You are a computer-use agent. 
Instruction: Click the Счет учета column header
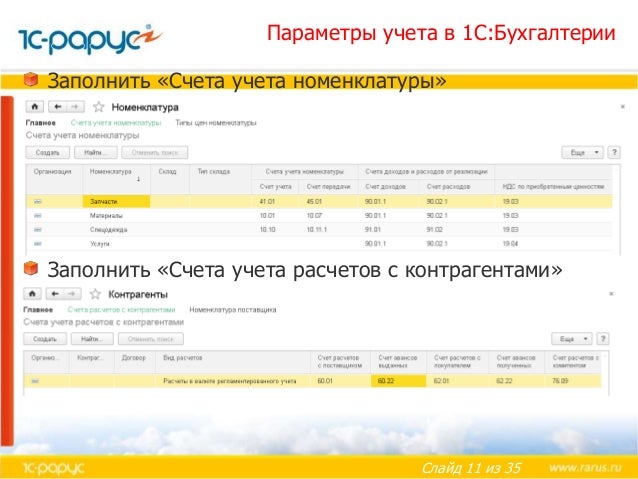pos(275,186)
